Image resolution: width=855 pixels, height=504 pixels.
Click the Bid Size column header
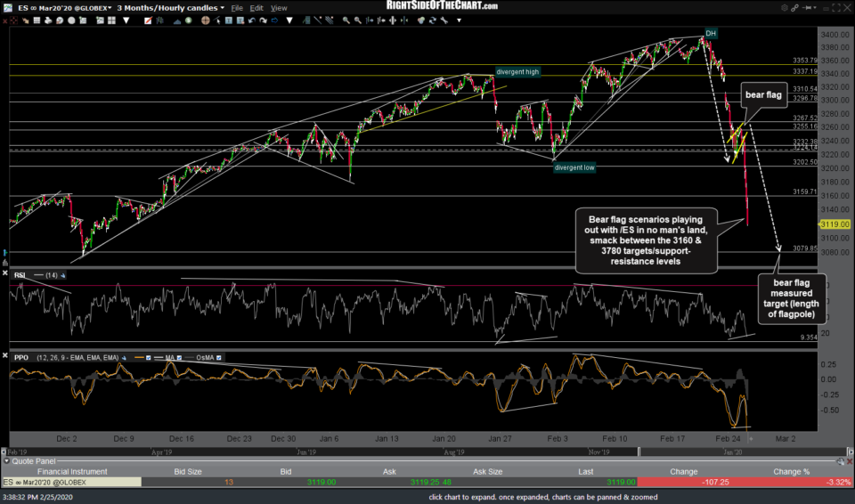[188, 472]
